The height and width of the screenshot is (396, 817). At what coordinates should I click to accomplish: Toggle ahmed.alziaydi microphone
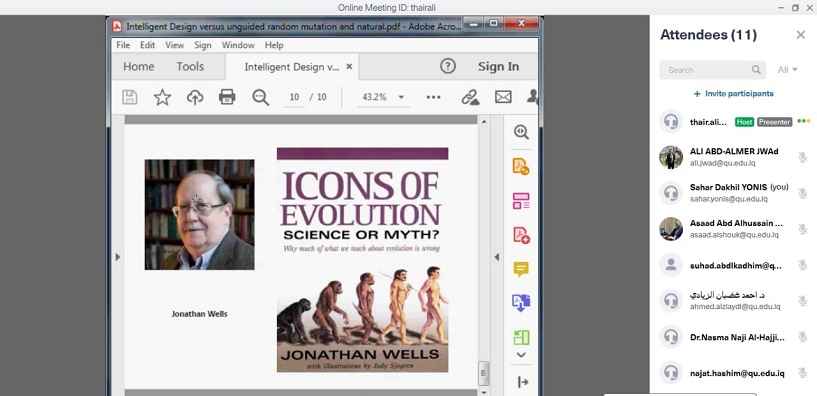click(x=802, y=301)
